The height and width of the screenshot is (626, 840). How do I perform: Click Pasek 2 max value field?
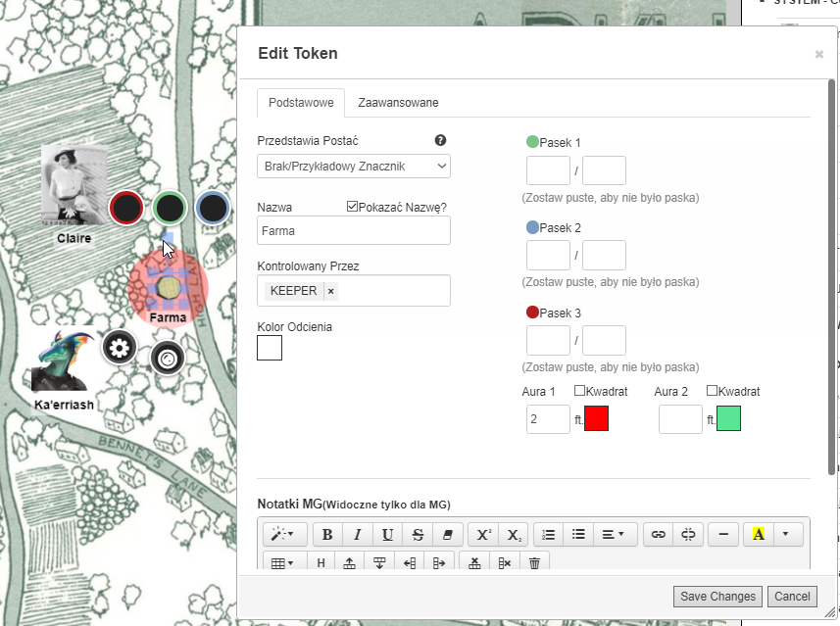pos(604,255)
